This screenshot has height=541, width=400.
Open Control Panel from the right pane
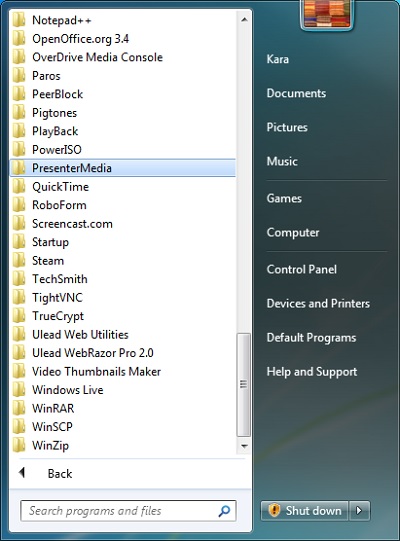pos(301,269)
